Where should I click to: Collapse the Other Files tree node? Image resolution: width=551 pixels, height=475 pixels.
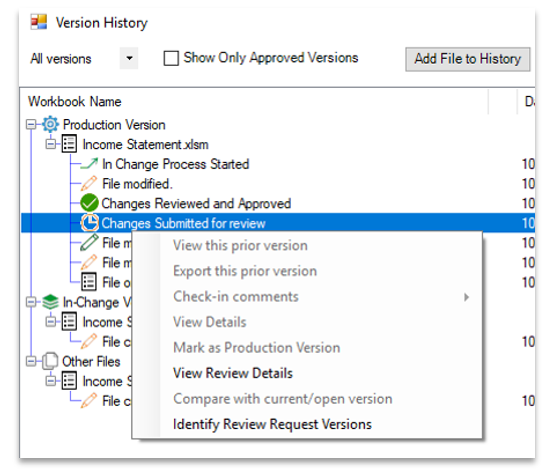point(31,361)
